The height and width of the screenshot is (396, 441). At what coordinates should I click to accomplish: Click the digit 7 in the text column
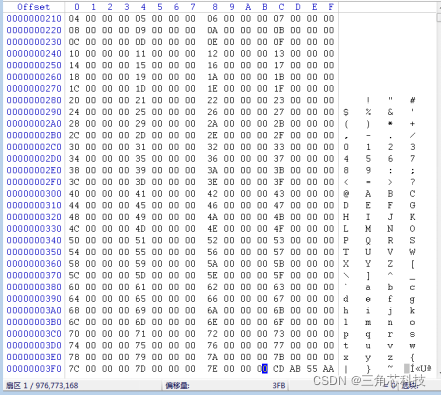(x=412, y=159)
